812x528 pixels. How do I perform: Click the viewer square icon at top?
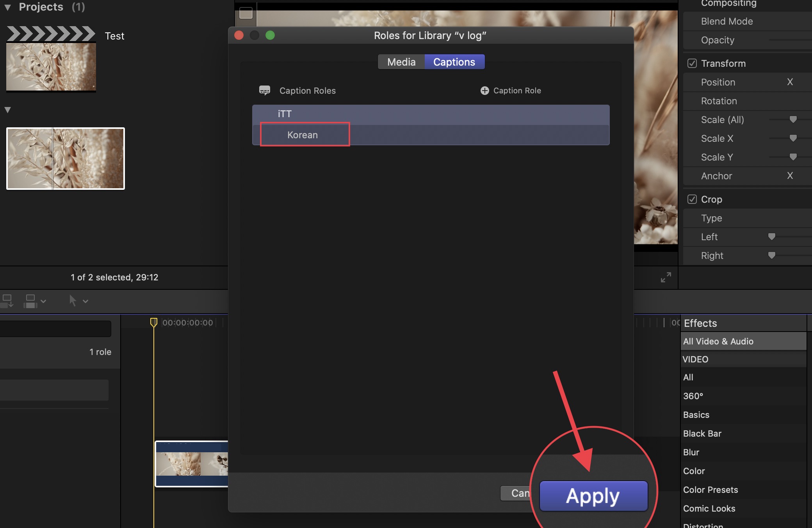point(246,13)
